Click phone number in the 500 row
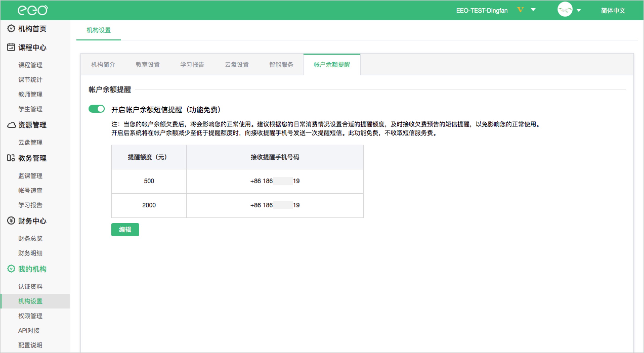Viewport: 644px width, 353px height. pos(275,181)
